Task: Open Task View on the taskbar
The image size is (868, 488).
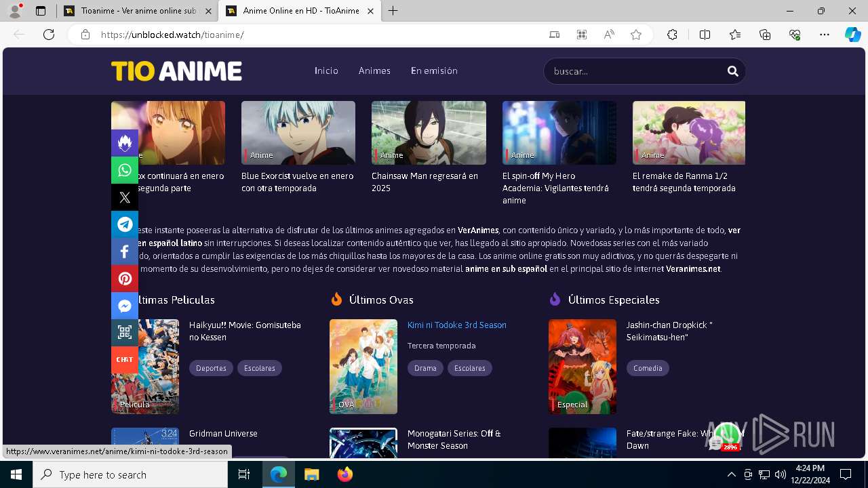Action: [x=245, y=474]
